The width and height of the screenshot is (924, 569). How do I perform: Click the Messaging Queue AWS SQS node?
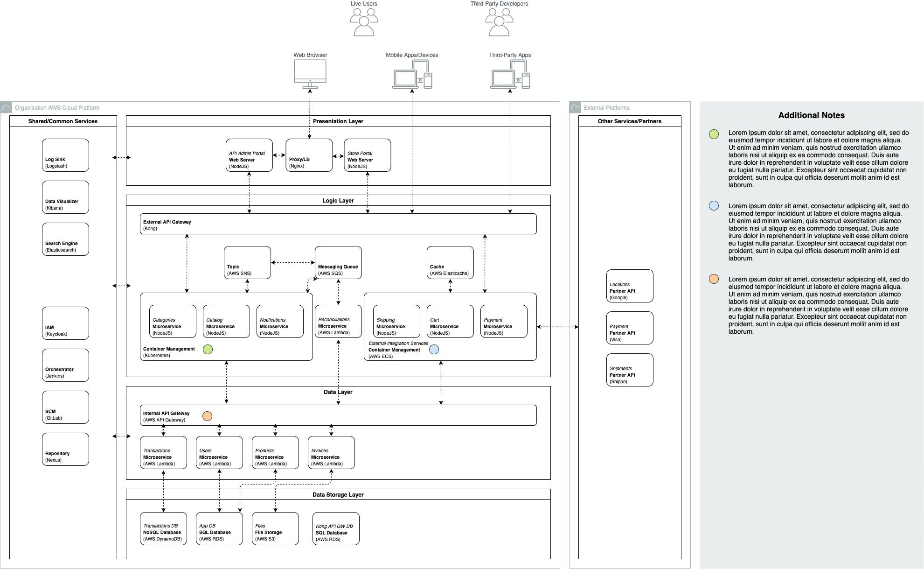(338, 263)
